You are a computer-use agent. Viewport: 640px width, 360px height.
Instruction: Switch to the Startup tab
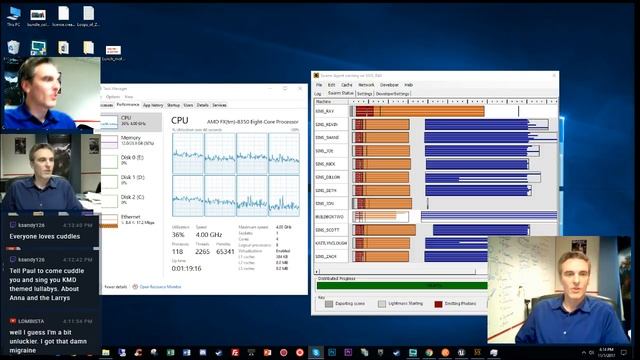pyautogui.click(x=173, y=105)
